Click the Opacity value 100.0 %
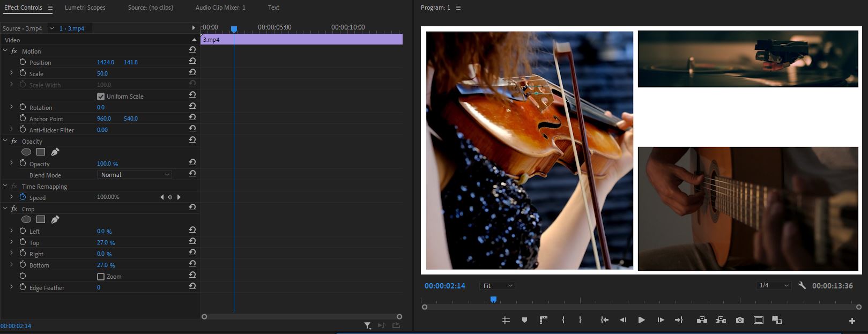868x334 pixels. click(108, 164)
